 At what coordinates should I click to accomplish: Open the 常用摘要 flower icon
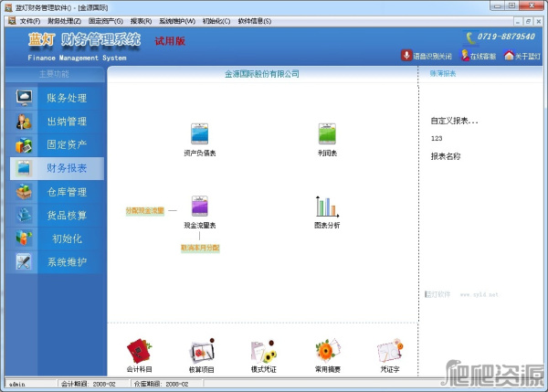(328, 350)
